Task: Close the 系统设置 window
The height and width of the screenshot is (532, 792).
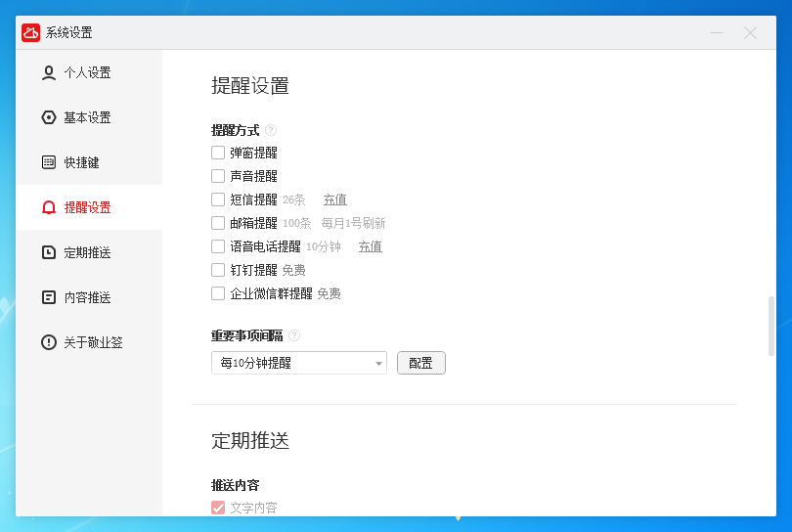Action: [750, 33]
